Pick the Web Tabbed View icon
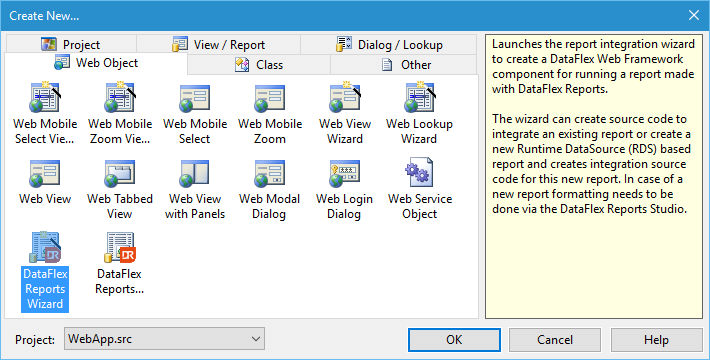710x360 pixels. (x=120, y=173)
